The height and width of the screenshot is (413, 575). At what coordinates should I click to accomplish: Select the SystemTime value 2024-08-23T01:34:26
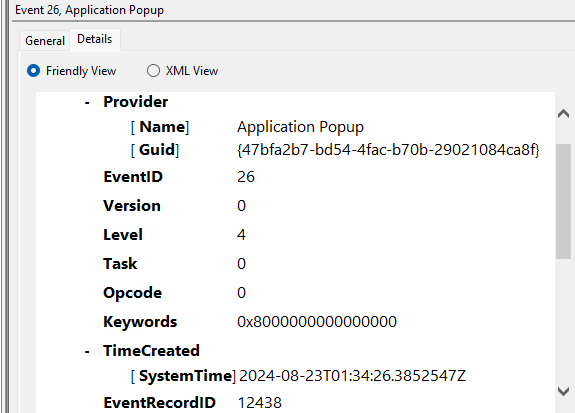[x=352, y=376]
